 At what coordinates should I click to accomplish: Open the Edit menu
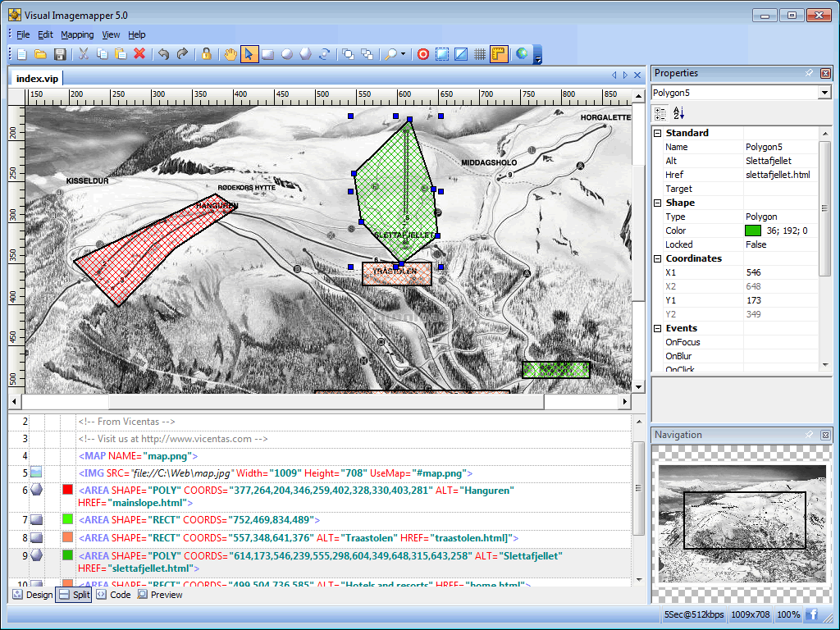click(x=46, y=34)
